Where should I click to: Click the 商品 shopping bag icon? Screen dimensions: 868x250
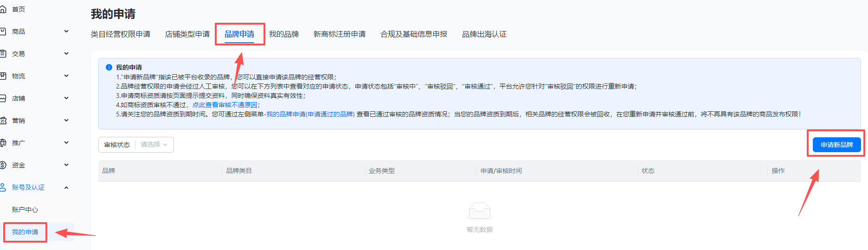pos(3,32)
